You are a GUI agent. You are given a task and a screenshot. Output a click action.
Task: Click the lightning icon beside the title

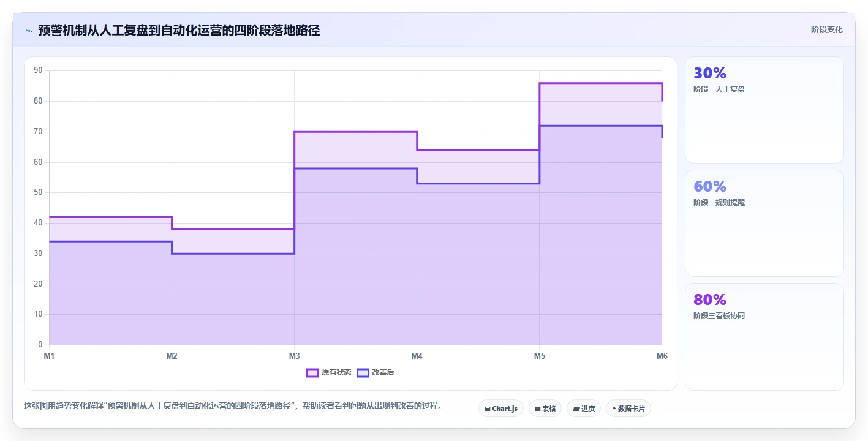(29, 30)
